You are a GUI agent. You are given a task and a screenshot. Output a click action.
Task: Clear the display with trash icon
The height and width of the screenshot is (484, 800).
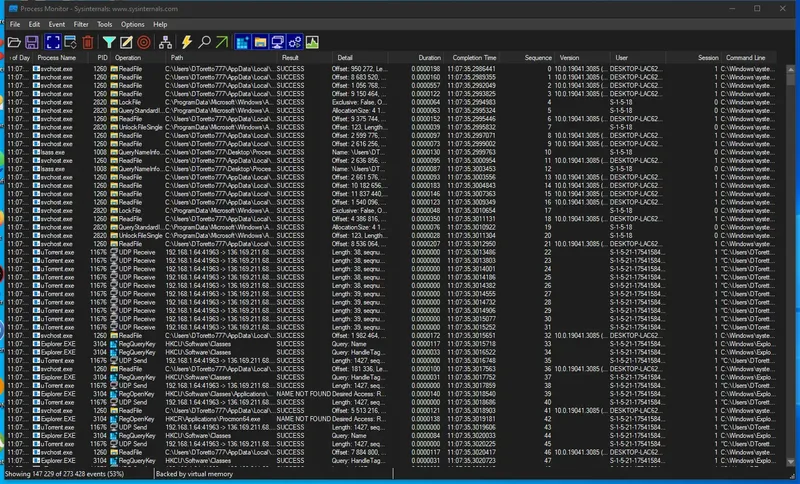pyautogui.click(x=88, y=42)
